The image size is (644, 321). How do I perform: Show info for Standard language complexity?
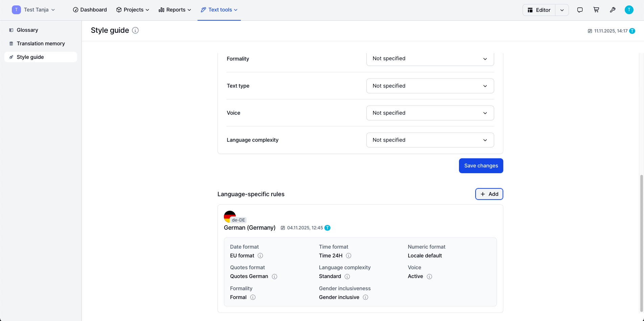[347, 276]
